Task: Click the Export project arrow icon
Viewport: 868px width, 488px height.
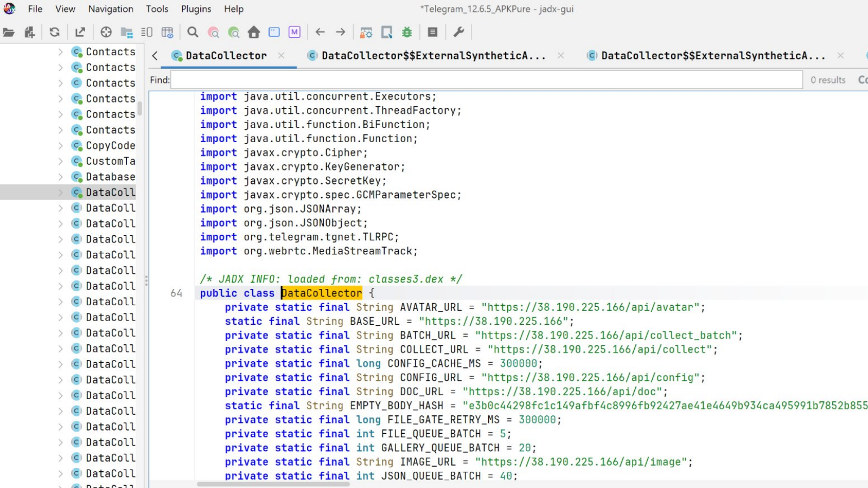Action: (x=80, y=33)
